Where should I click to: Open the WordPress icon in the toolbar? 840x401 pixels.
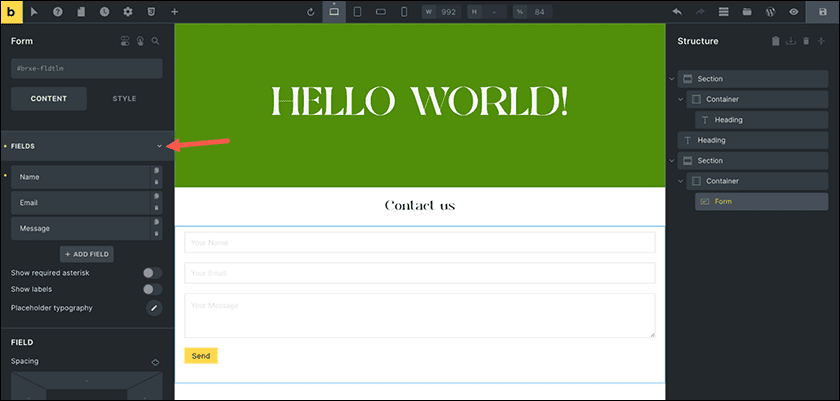[x=771, y=12]
